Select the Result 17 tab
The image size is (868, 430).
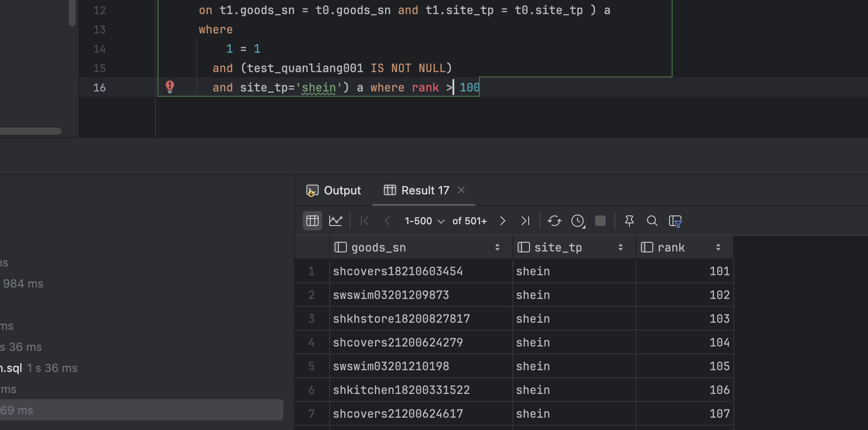pyautogui.click(x=417, y=190)
